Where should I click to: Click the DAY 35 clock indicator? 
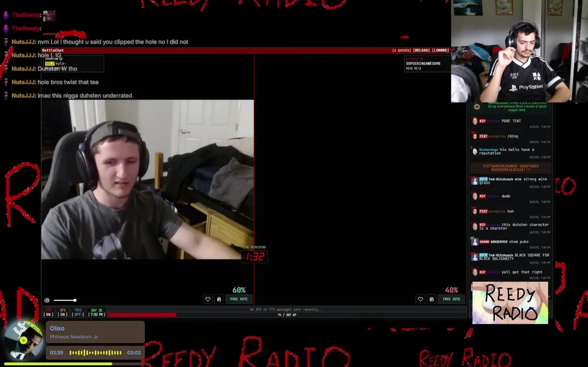(x=96, y=312)
